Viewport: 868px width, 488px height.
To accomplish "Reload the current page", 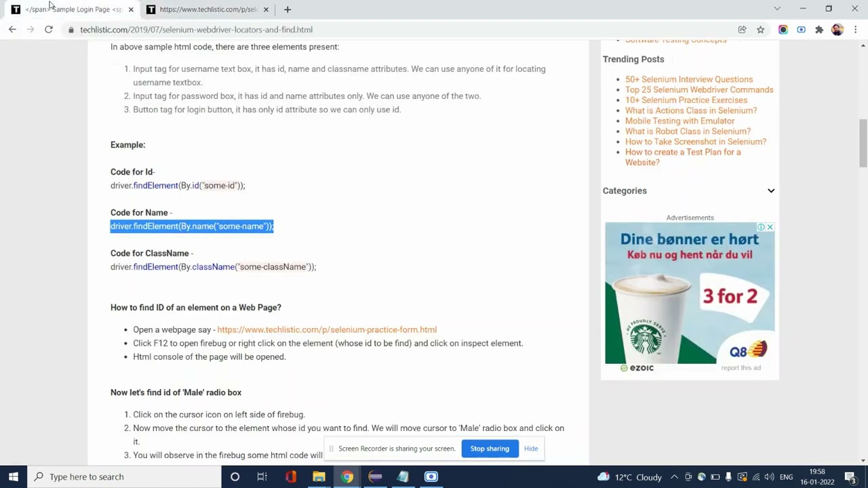I will pyautogui.click(x=49, y=30).
